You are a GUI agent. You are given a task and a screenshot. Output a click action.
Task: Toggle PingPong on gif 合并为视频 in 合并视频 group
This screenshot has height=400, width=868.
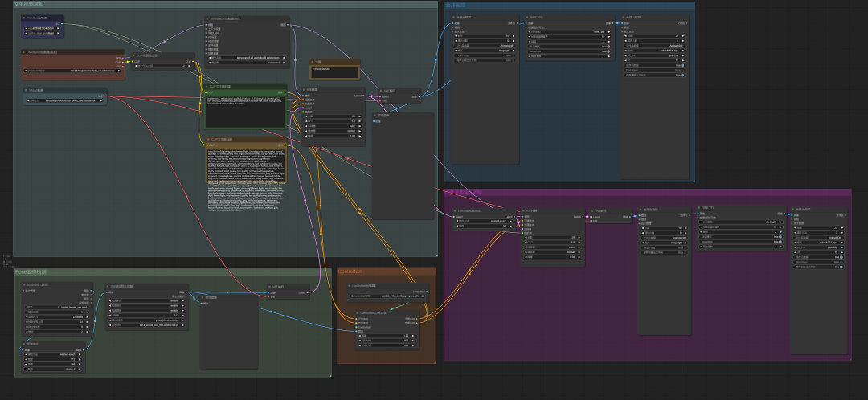(x=485, y=55)
